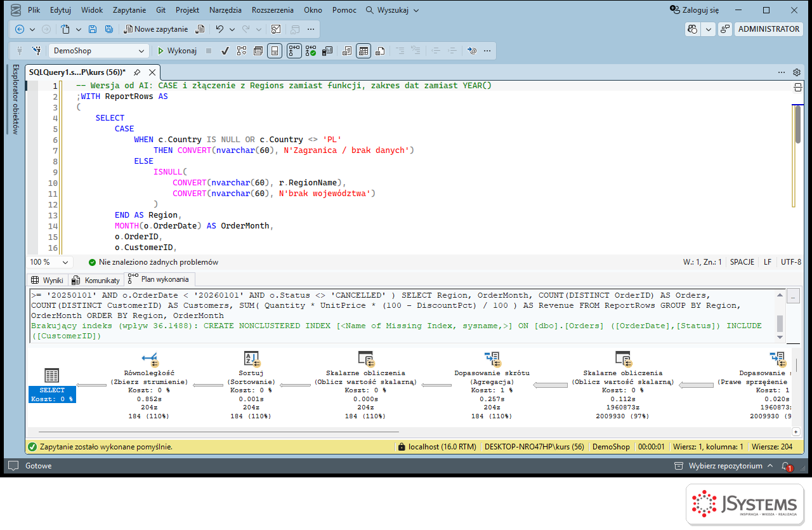Switch output to Results to File

(380, 51)
